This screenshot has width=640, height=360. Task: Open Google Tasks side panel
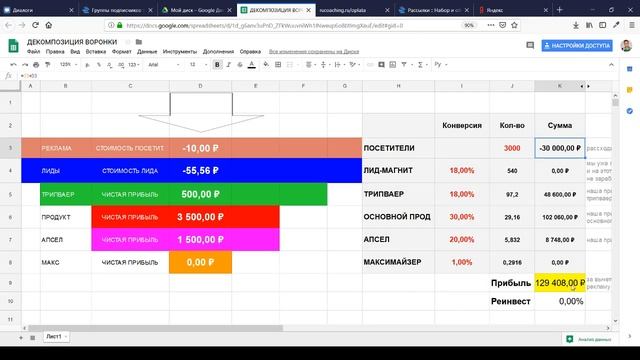[629, 111]
